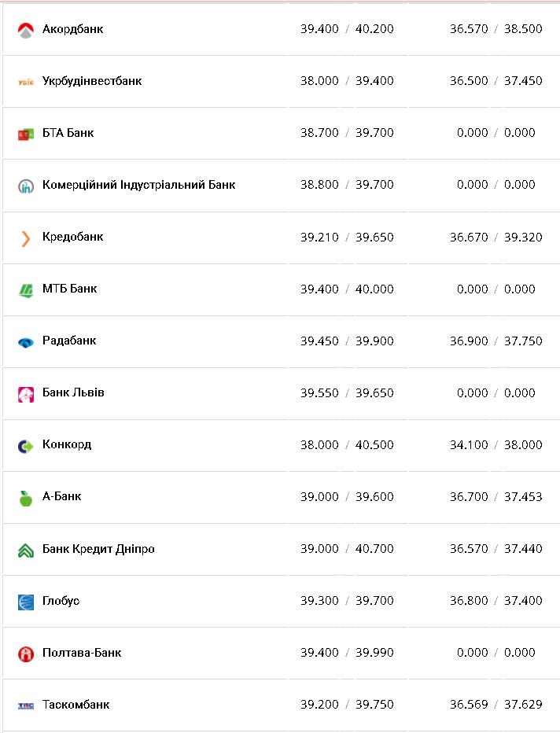Image resolution: width=560 pixels, height=733 pixels.
Task: Click Конкорд rate 34.100 / 38.000
Action: pyautogui.click(x=496, y=445)
